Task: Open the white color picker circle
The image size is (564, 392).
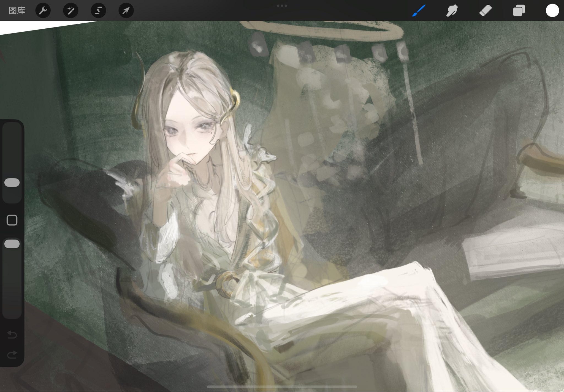Action: [552, 10]
